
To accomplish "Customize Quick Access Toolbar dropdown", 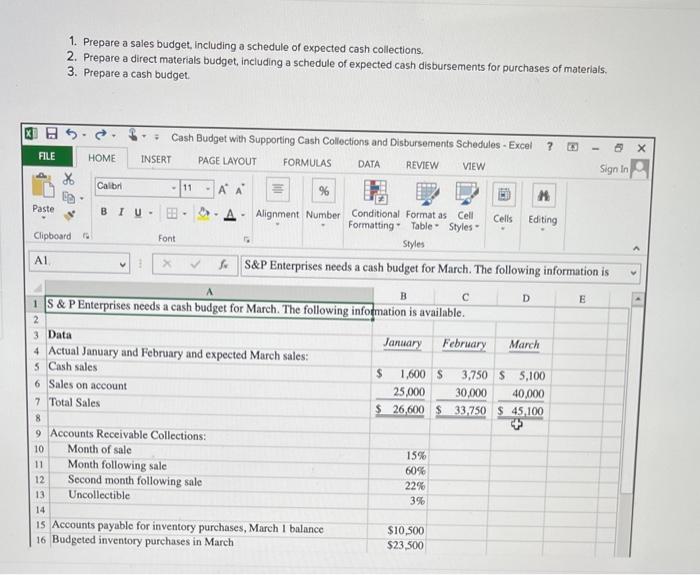I will point(156,136).
